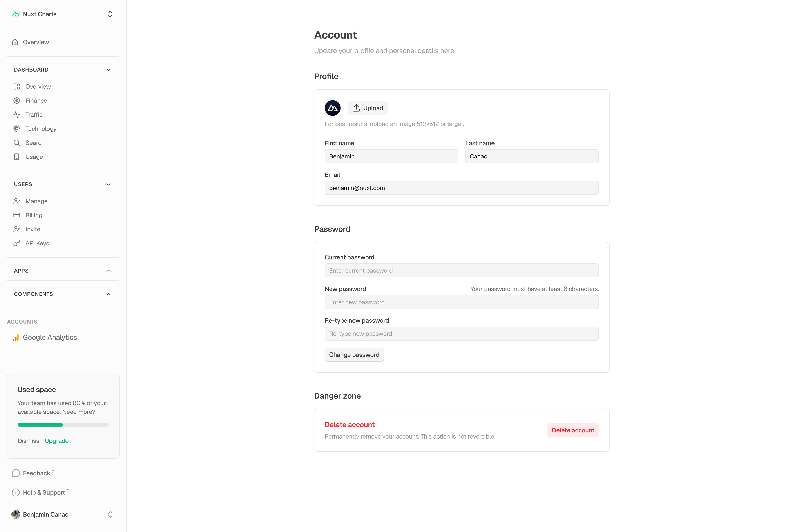Click the Nuxt profile avatar image
This screenshot has height=532, width=797.
[332, 108]
